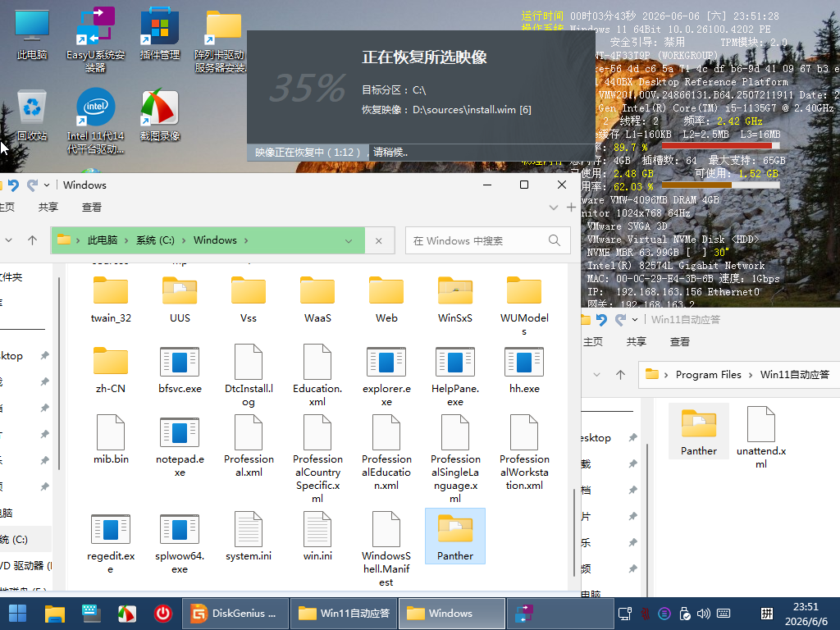Select ProfessionalWorkstation.xml file
Screen dimensions: 840x630
[524, 453]
